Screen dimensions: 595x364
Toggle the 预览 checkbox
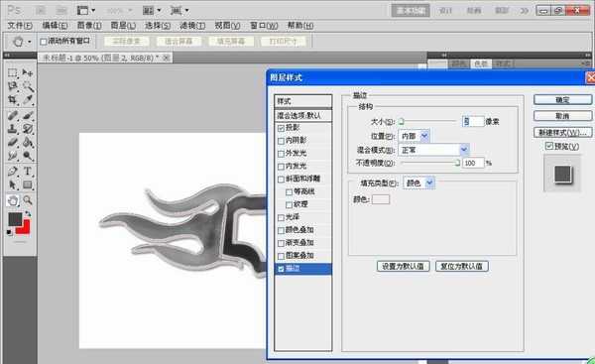click(549, 146)
